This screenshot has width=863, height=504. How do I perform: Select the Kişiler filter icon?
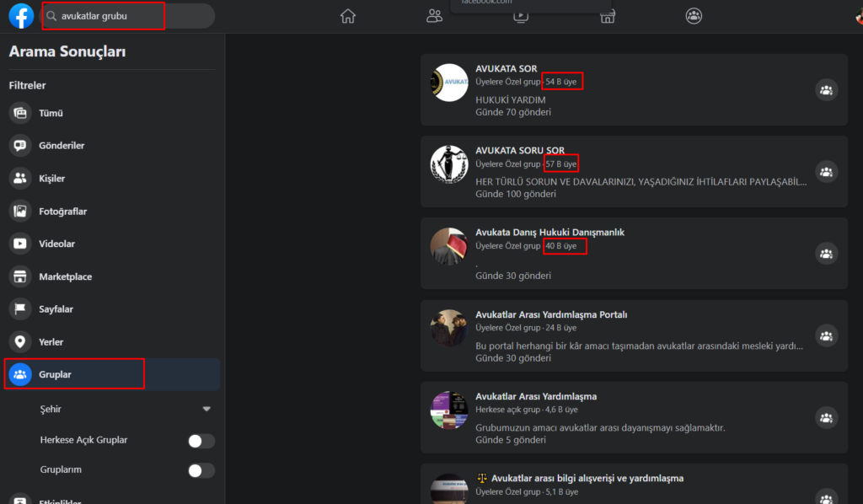click(20, 179)
